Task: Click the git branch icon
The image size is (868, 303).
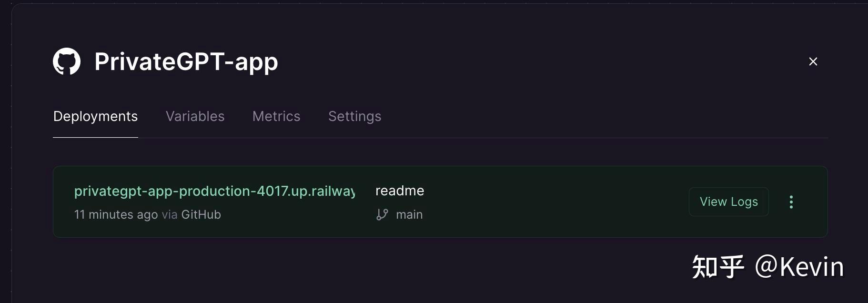Action: (x=382, y=214)
